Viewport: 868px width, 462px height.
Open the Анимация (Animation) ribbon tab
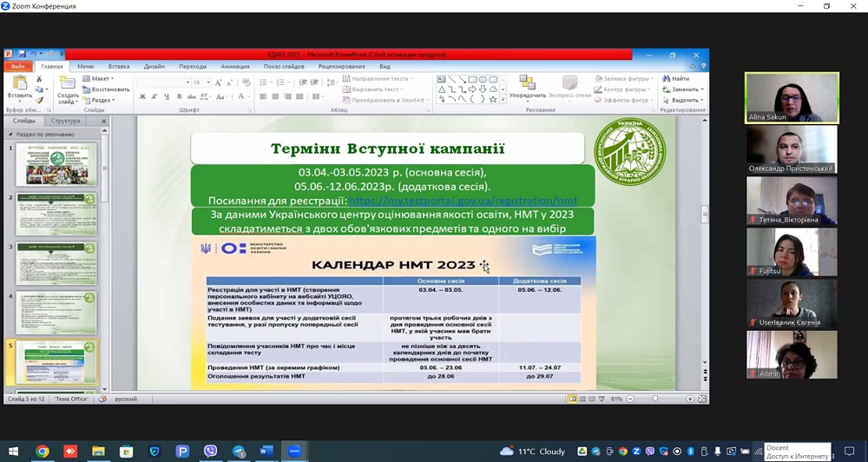[235, 67]
